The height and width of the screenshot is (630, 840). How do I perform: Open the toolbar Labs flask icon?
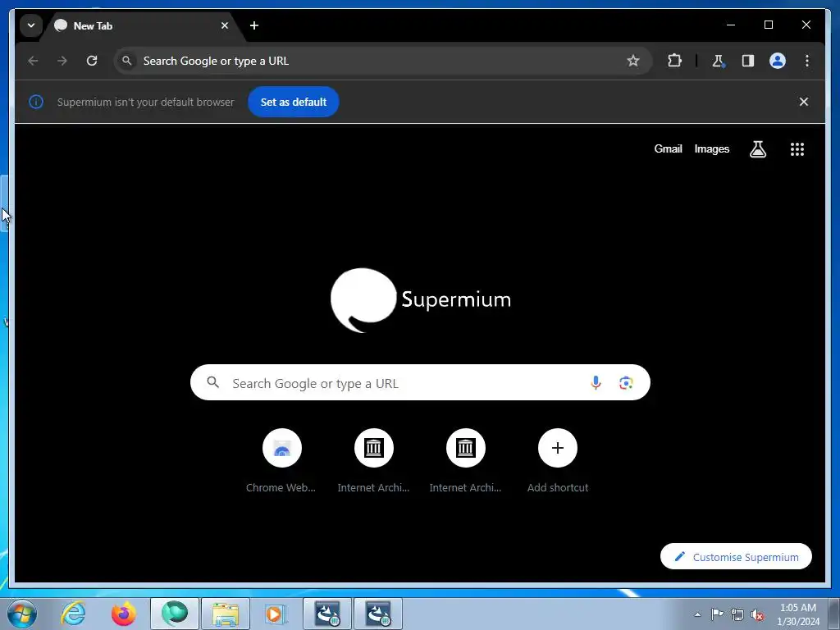point(719,61)
